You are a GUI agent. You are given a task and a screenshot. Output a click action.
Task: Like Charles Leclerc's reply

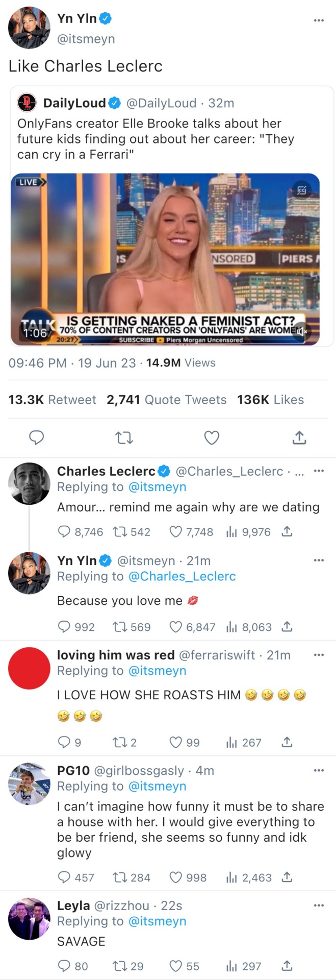tap(176, 532)
